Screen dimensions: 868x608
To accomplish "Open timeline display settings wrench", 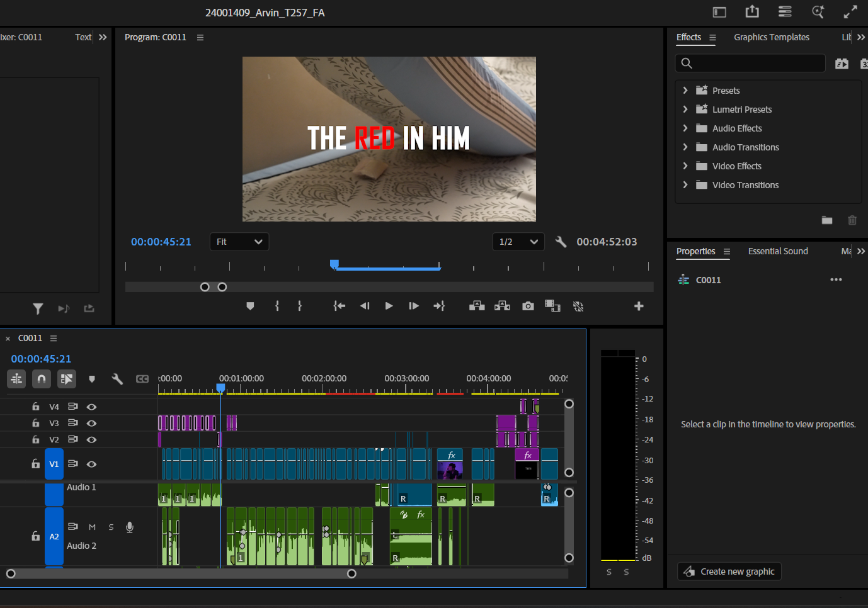I will (x=117, y=379).
